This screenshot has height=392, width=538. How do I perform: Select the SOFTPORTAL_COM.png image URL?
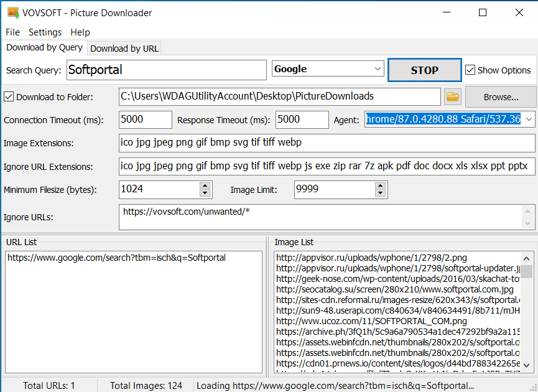click(x=371, y=321)
